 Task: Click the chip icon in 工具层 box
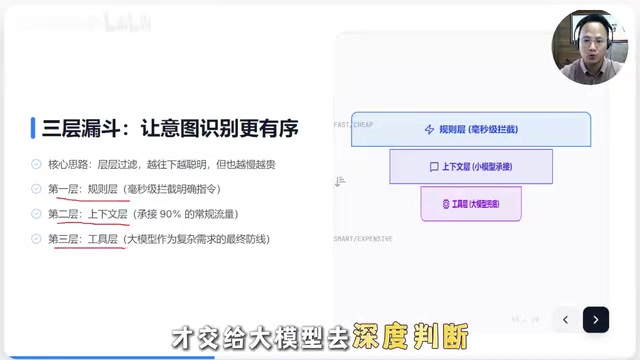click(x=446, y=204)
